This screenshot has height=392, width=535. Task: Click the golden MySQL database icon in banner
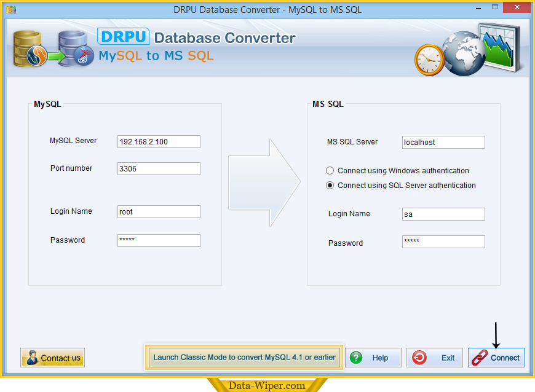pos(30,49)
